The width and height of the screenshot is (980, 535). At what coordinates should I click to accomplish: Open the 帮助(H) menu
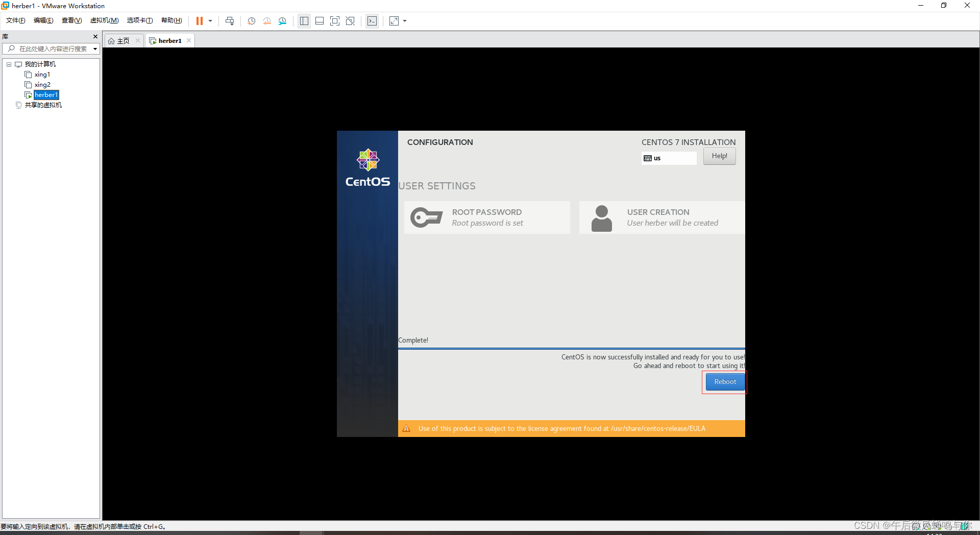tap(171, 20)
